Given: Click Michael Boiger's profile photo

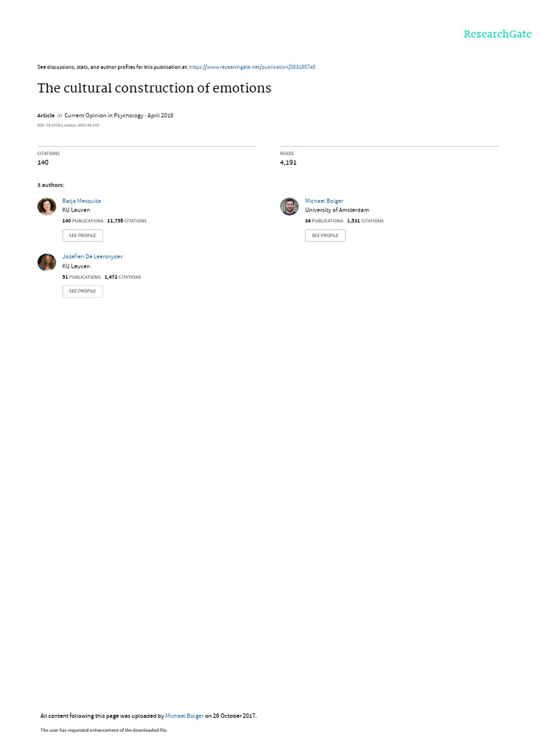Looking at the screenshot, I should (x=289, y=206).
